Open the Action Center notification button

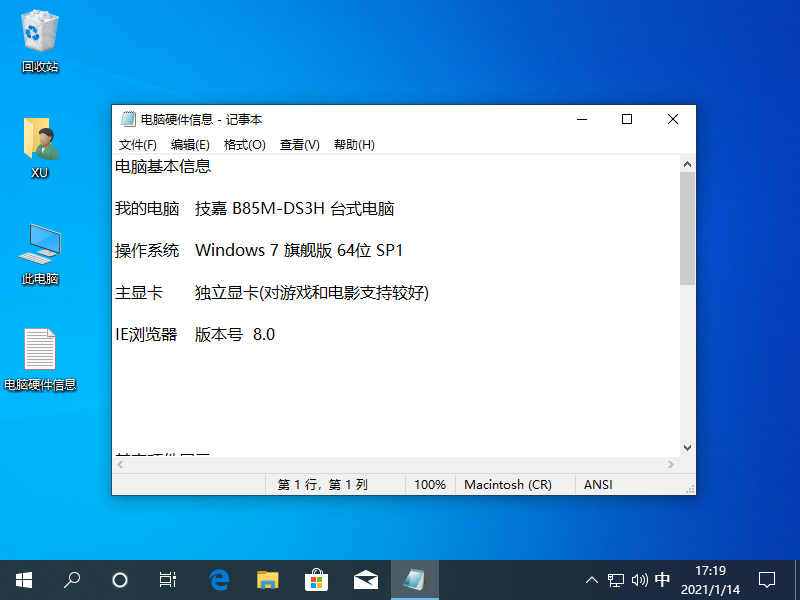[767, 579]
